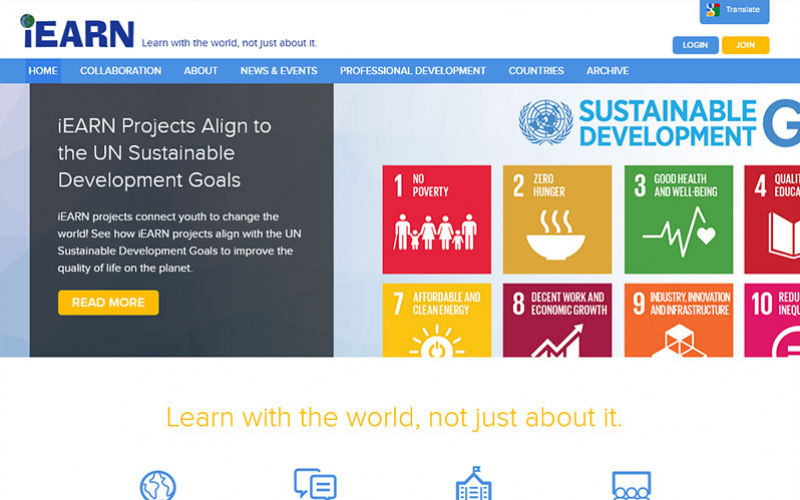Select the Reduced Inequalities goal tile

772,320
